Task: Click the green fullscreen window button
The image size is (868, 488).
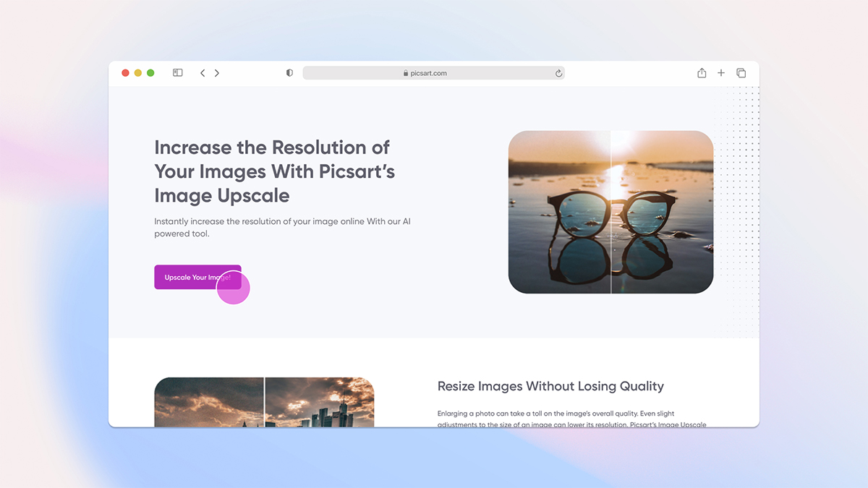Action: [150, 73]
